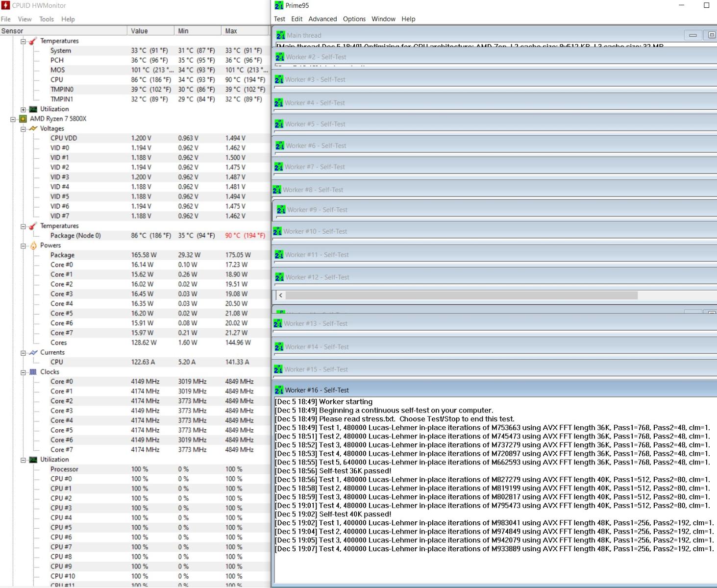This screenshot has width=717, height=588.
Task: Click the Voltages group icon
Action: click(x=33, y=128)
